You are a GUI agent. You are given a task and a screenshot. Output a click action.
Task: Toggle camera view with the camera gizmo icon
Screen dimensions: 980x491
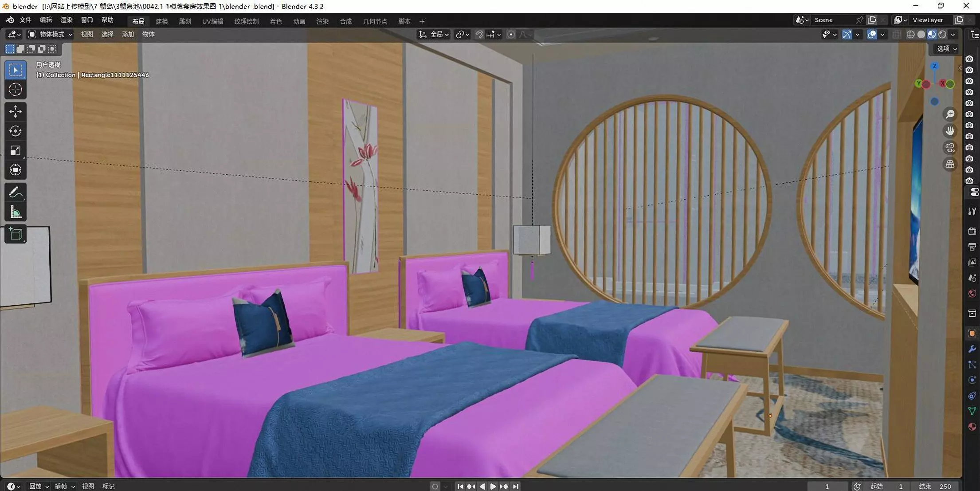(950, 147)
